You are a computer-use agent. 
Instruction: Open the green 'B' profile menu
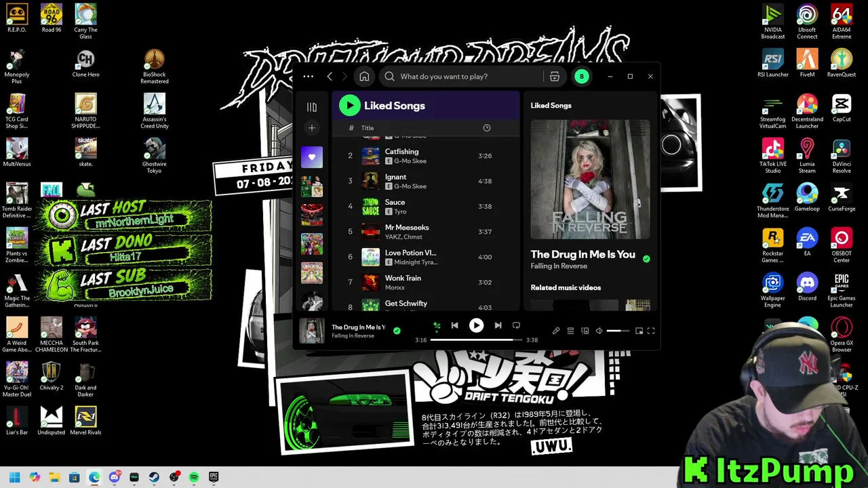pos(581,77)
